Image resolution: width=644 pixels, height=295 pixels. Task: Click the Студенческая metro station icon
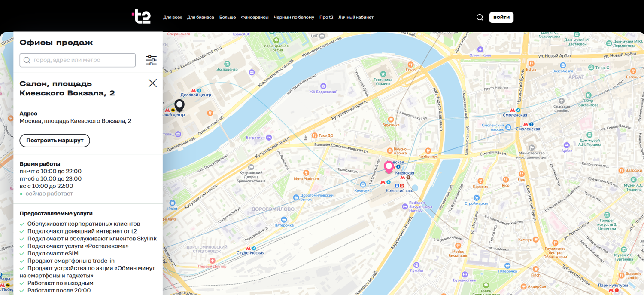tap(248, 248)
